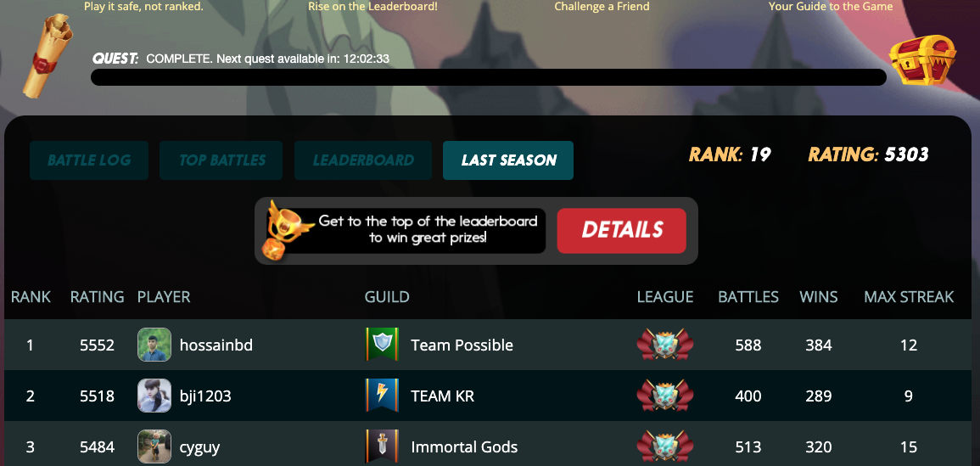Click TEAM KR lightning guild banner
Image resolution: width=980 pixels, height=466 pixels.
(382, 396)
